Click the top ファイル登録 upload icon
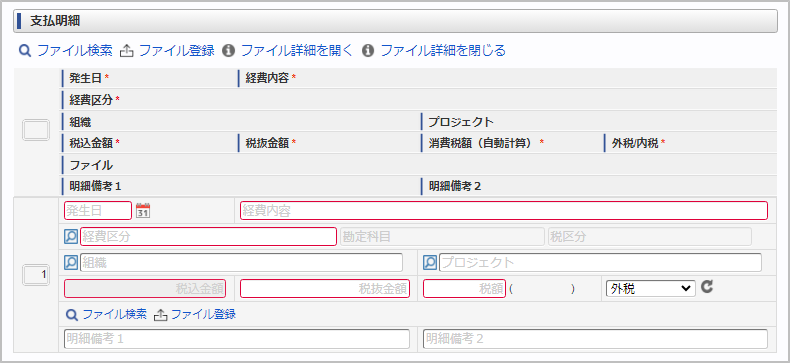Image resolution: width=790 pixels, height=363 pixels. [x=127, y=50]
